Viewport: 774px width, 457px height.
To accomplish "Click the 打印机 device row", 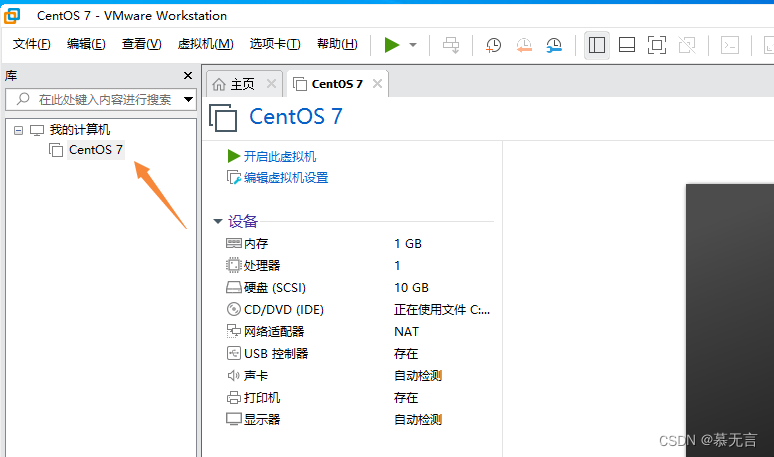I will (358, 398).
